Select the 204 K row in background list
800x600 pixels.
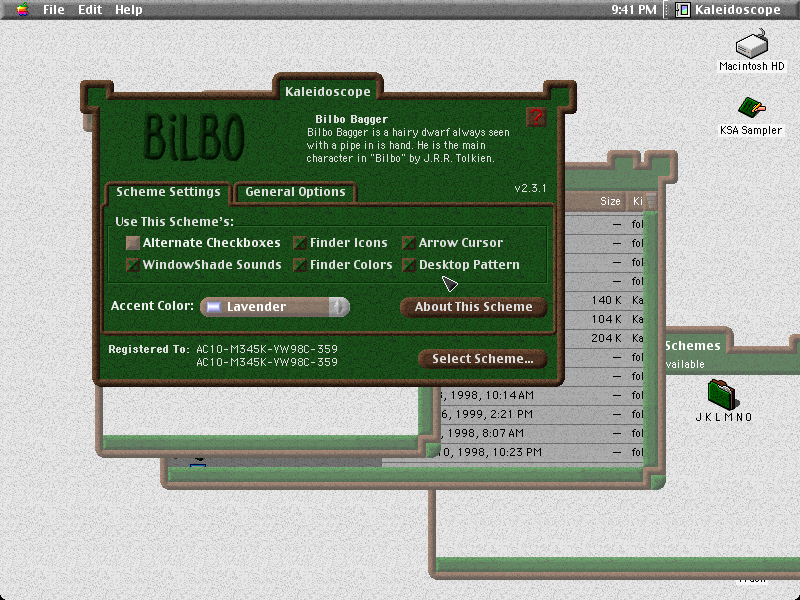605,338
